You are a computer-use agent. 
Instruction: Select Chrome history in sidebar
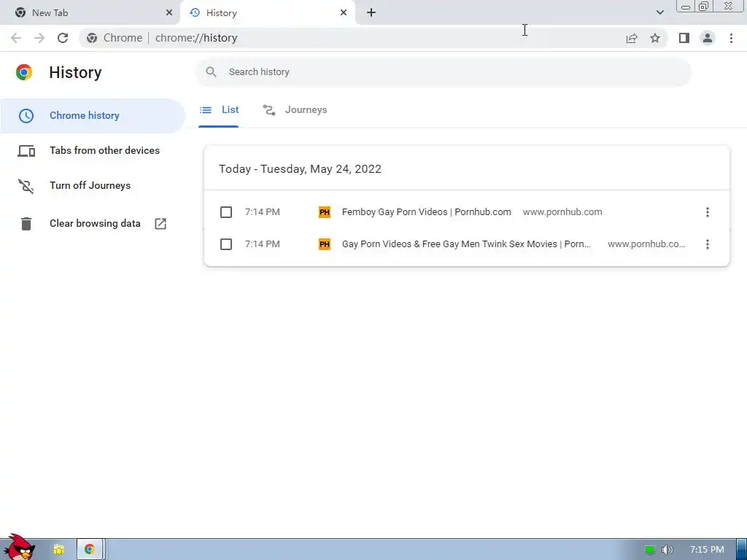tap(93, 116)
